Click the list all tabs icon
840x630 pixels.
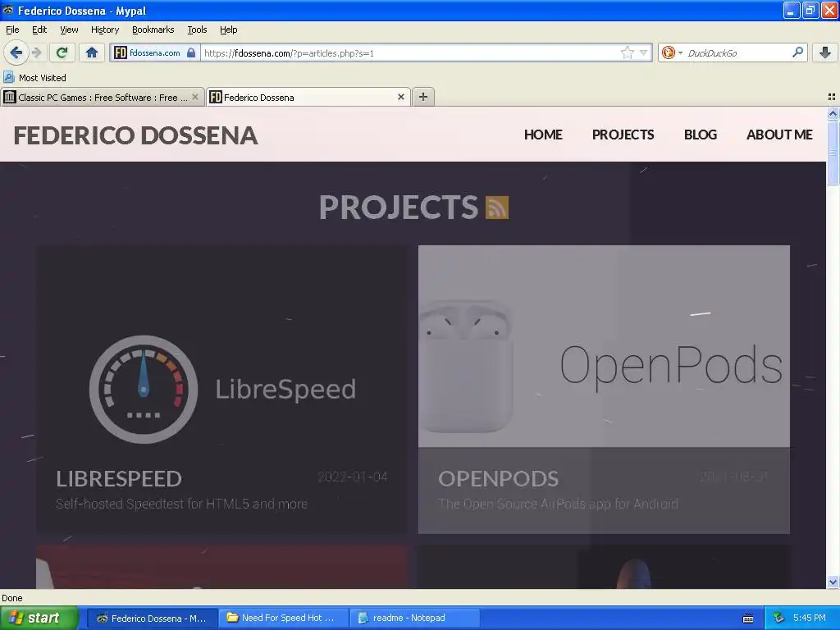832,97
